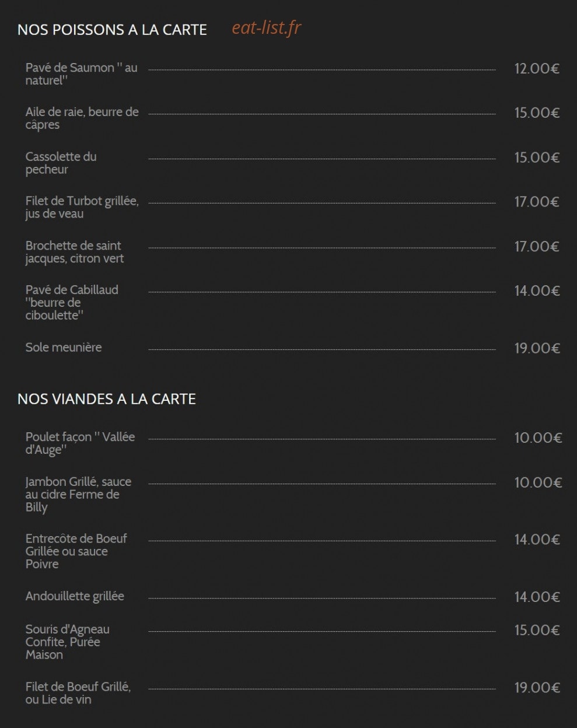
Task: Select the Cassolette du pecheur dish
Action: tap(61, 163)
